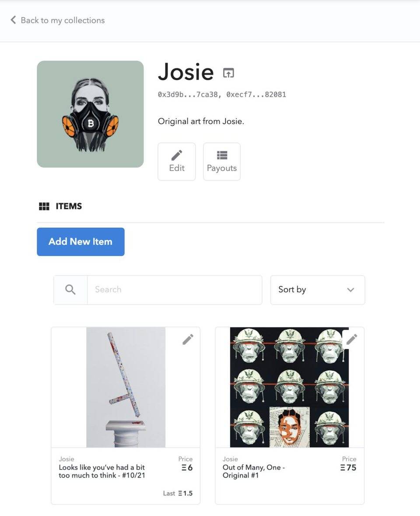Focus the Search input field

coord(175,290)
